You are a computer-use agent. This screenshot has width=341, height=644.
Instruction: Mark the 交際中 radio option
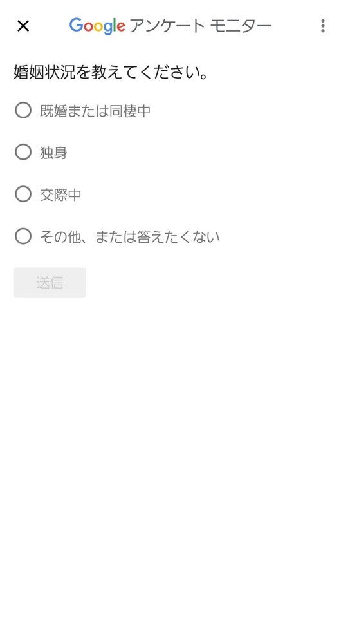pos(23,194)
